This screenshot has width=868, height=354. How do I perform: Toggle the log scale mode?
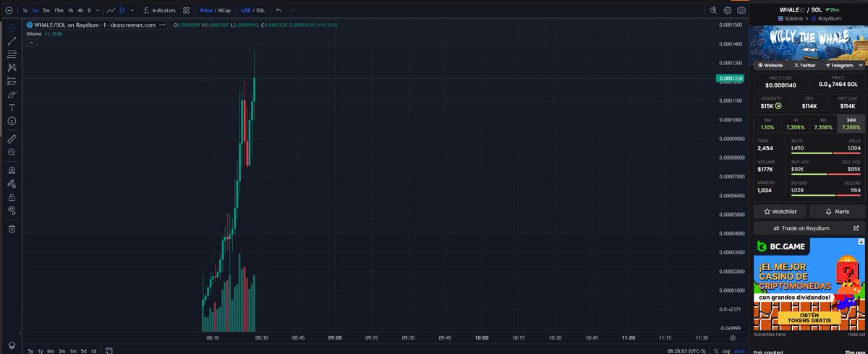pos(726,350)
